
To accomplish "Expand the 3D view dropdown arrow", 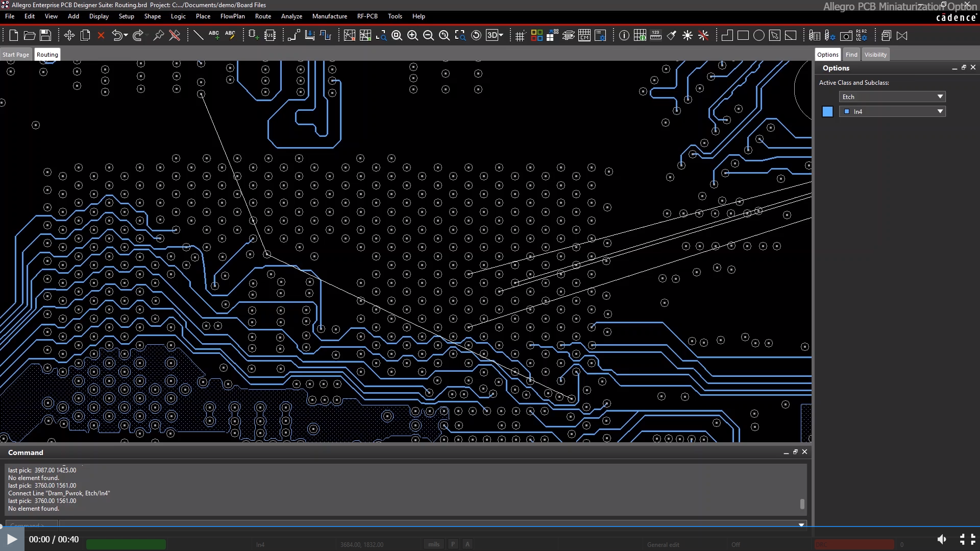I will [501, 35].
